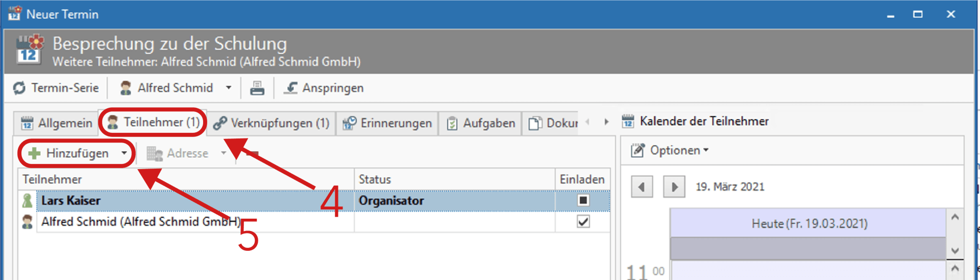Expand the Hinzufügen dropdown arrow
The width and height of the screenshot is (980, 280).
(124, 153)
